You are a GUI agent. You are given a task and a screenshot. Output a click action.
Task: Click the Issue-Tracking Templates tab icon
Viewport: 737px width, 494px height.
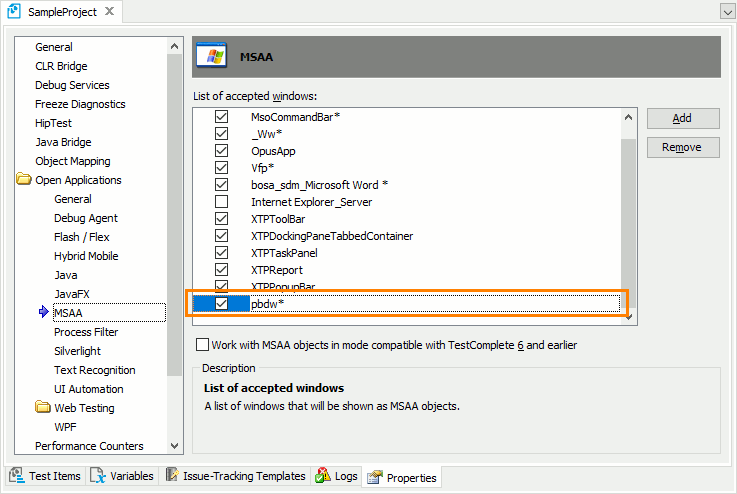[x=174, y=476]
